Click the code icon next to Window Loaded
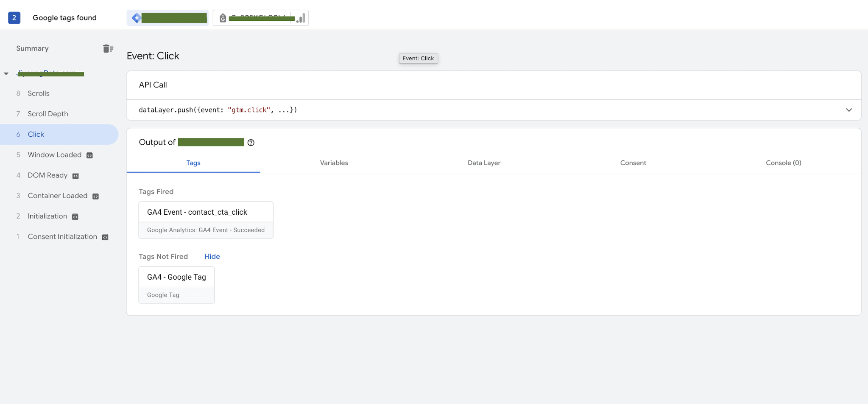Viewport: 868px width, 404px height. (89, 155)
